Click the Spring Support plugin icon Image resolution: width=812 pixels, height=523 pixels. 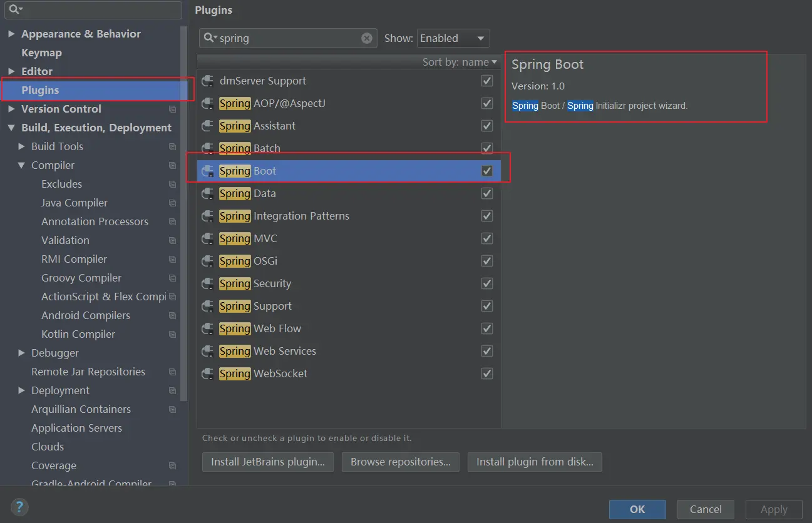[207, 306]
